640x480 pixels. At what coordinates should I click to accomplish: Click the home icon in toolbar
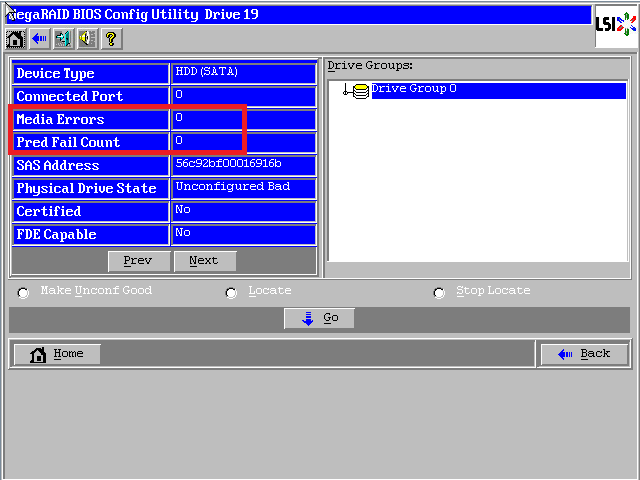pos(15,39)
